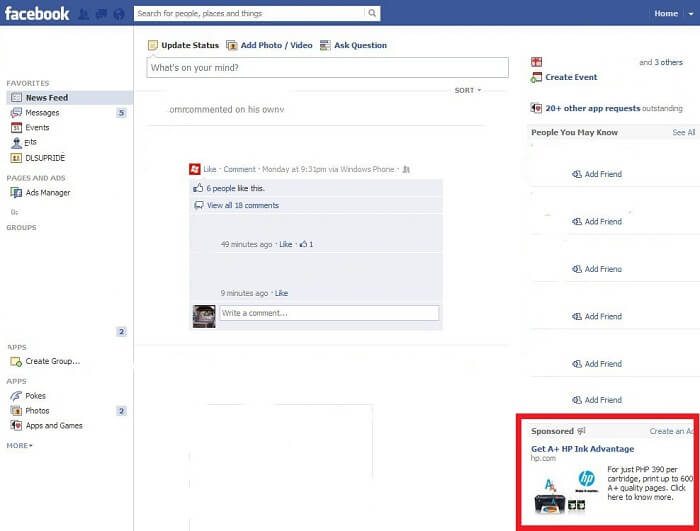This screenshot has width=700, height=531.
Task: Click and 3 others link
Action: pyautogui.click(x=661, y=62)
